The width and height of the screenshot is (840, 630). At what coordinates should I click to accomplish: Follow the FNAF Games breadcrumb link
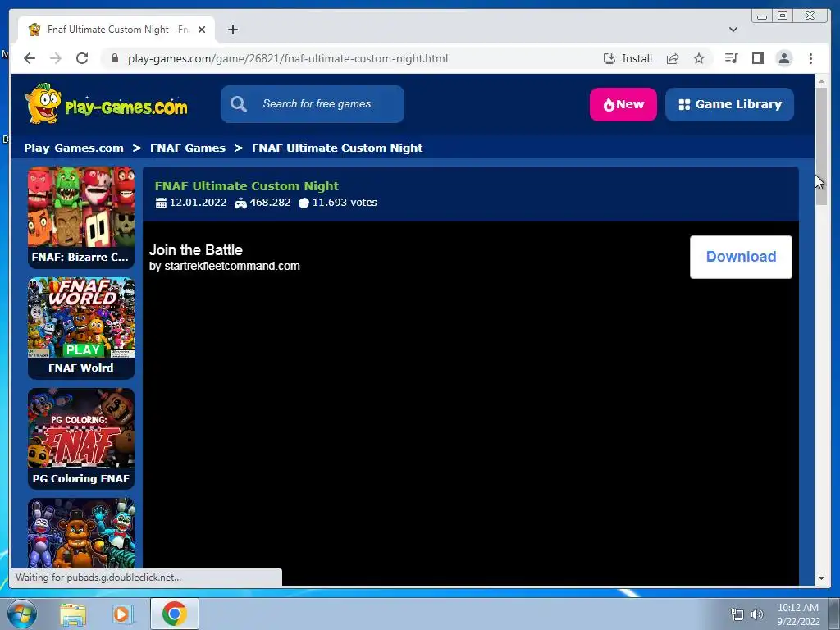point(188,148)
